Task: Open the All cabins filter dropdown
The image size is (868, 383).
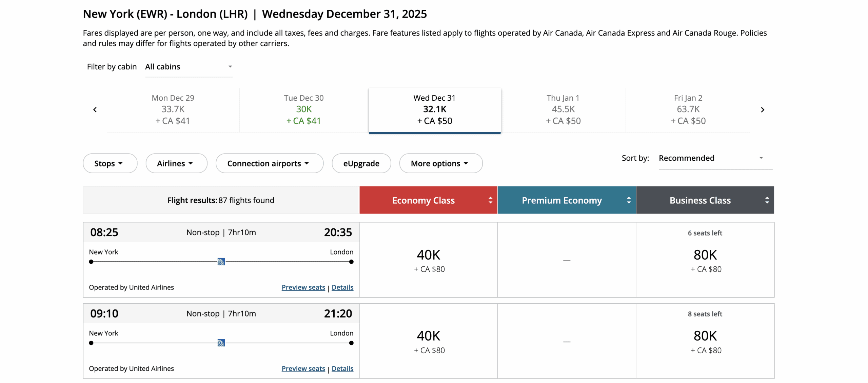Action: (x=189, y=66)
